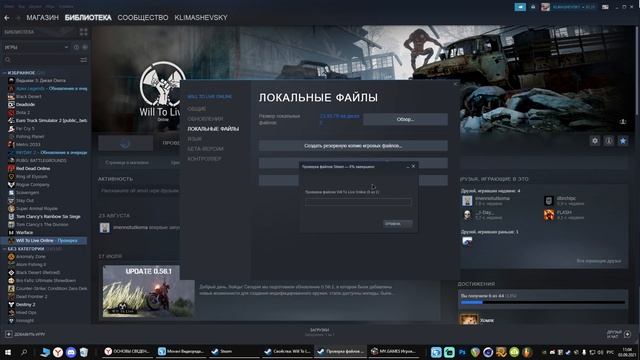Go back with the Steam back arrow
This screenshot has height=360, width=640.
click(7, 18)
